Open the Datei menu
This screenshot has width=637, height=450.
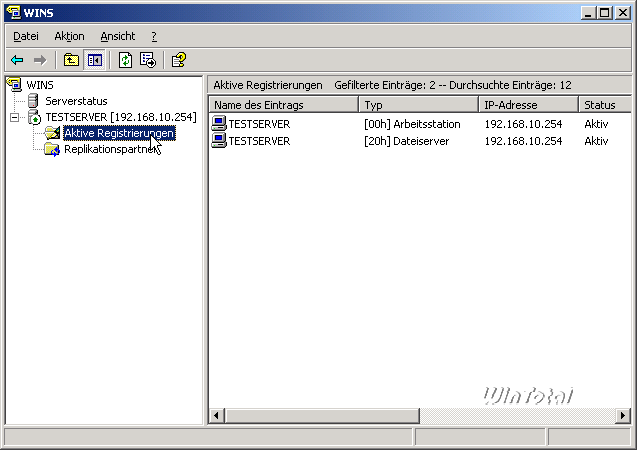tap(26, 36)
